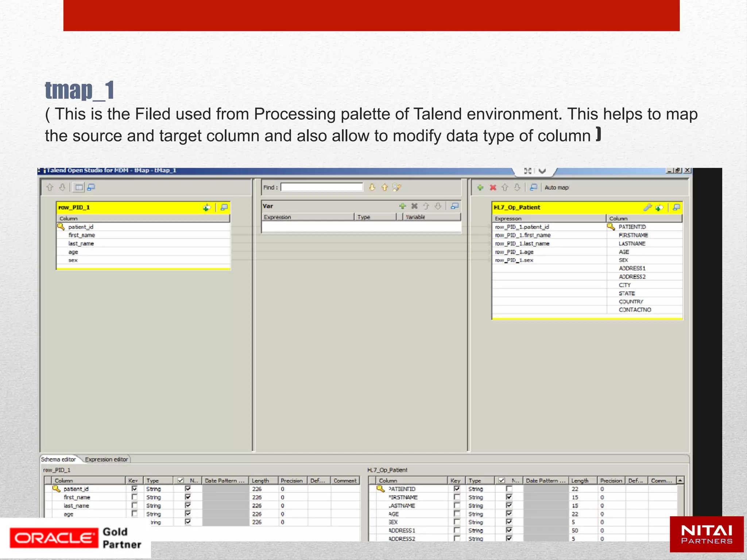Viewport: 747px width, 560px height.
Task: Toggle Key checkbox for last_name in row_PID_1 schema
Action: click(135, 506)
